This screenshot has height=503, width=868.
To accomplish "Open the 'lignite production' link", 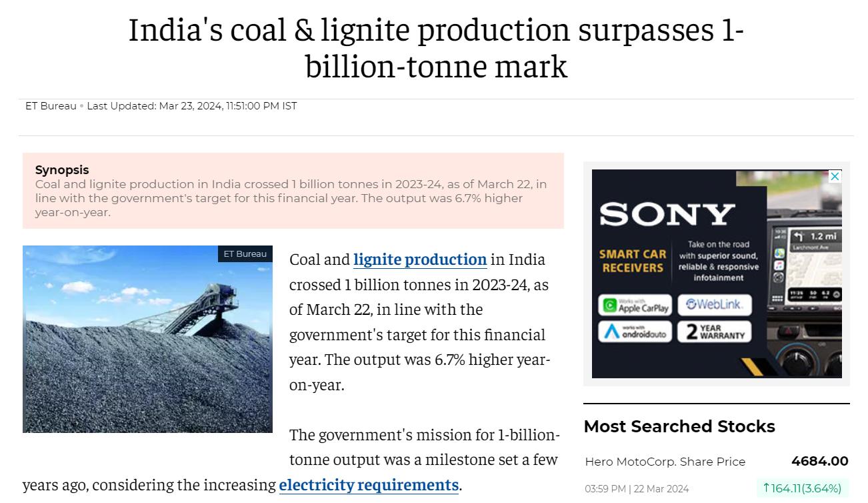I will tap(420, 259).
